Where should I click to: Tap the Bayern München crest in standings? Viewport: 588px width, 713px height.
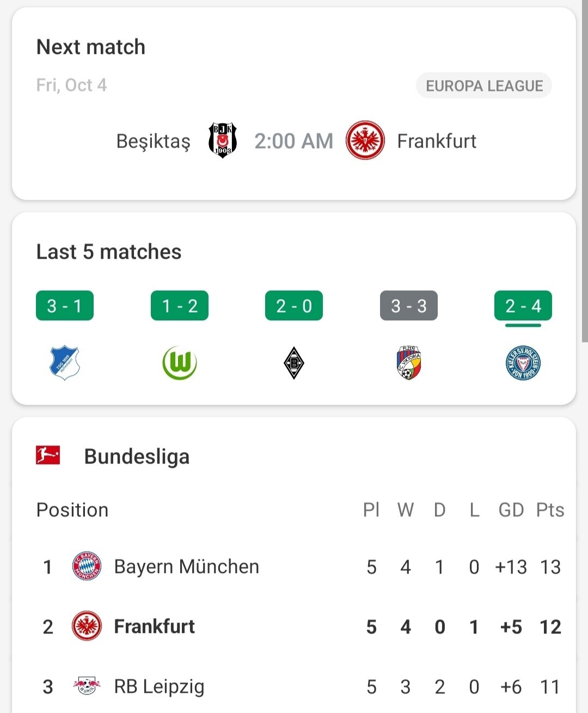(x=87, y=566)
